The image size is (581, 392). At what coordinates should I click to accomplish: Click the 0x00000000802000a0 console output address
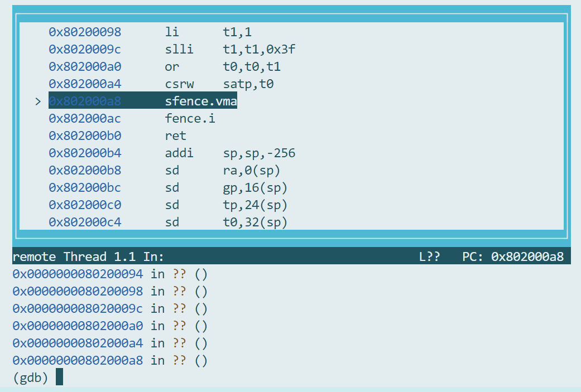tap(78, 326)
